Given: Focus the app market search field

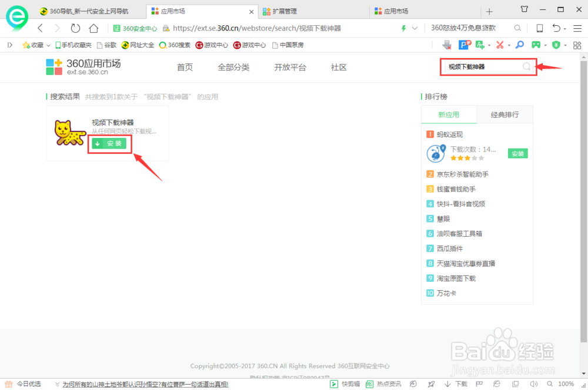Looking at the screenshot, I should 483,67.
